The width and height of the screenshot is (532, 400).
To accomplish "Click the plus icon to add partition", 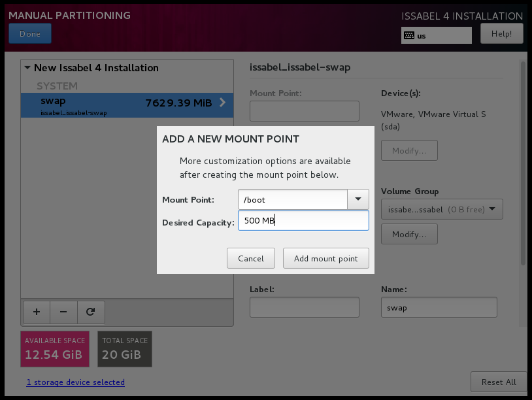I will (36, 312).
